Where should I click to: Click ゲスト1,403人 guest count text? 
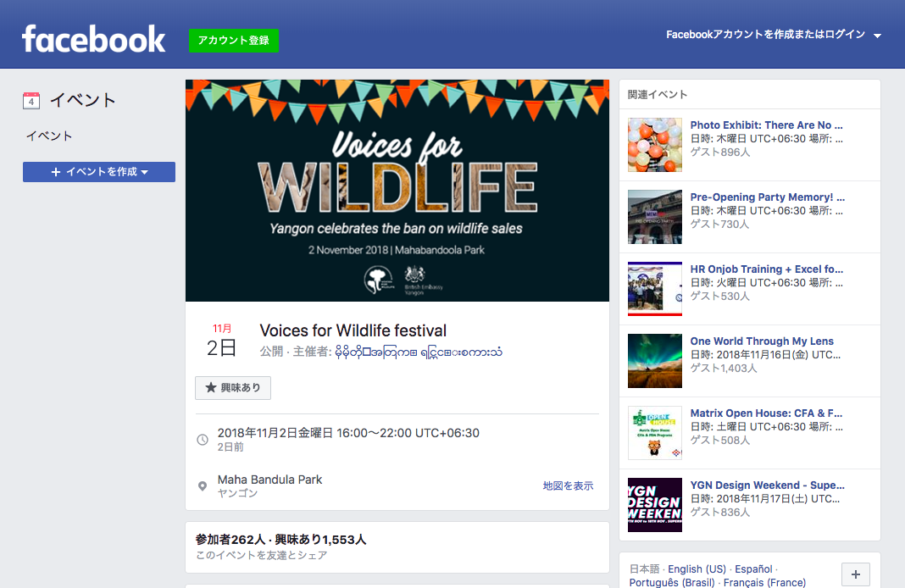click(724, 369)
